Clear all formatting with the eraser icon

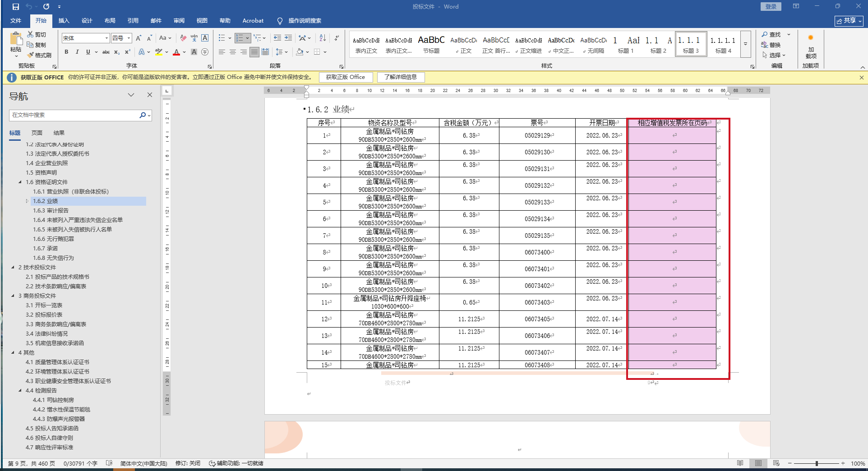pos(183,38)
